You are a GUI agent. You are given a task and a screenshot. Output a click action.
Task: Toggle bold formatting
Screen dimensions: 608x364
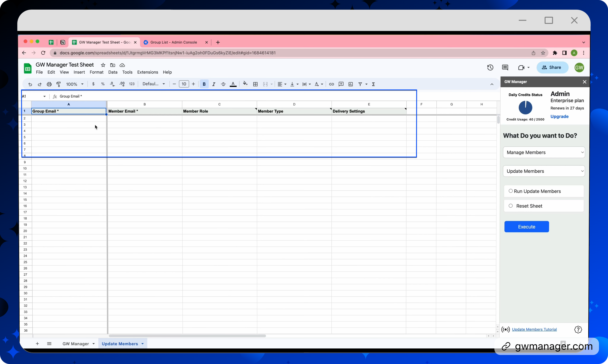point(204,84)
